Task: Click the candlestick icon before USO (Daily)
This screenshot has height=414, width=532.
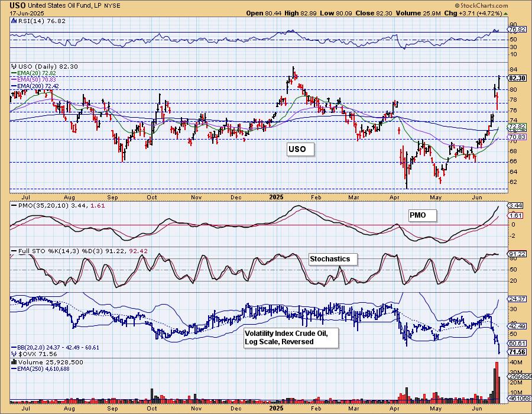Action: [14, 66]
